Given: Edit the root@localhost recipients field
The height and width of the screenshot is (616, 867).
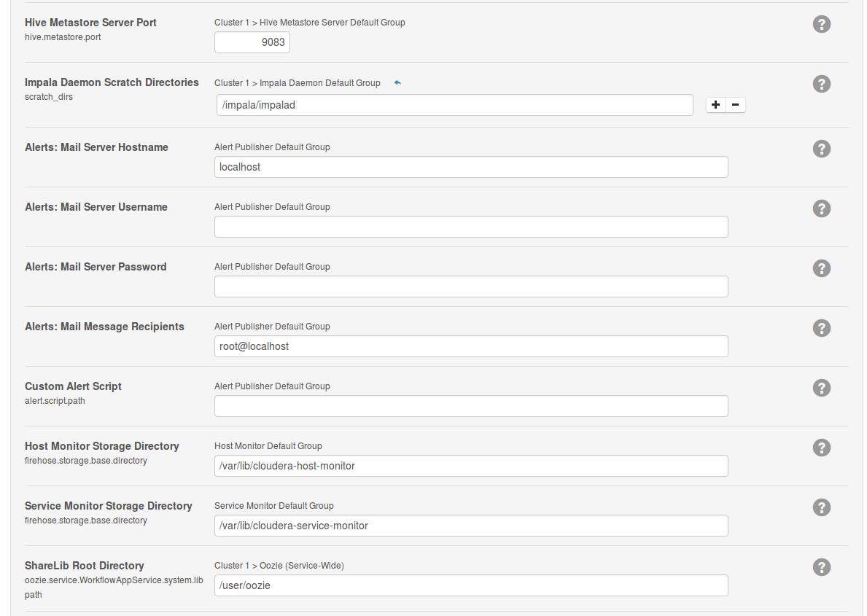Looking at the screenshot, I should [x=471, y=346].
